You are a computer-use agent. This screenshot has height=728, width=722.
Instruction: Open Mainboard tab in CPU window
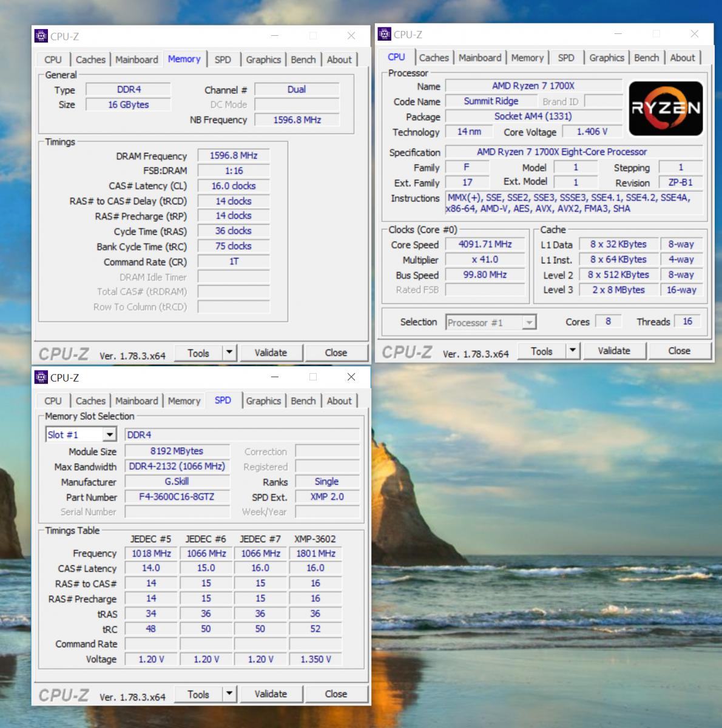480,58
